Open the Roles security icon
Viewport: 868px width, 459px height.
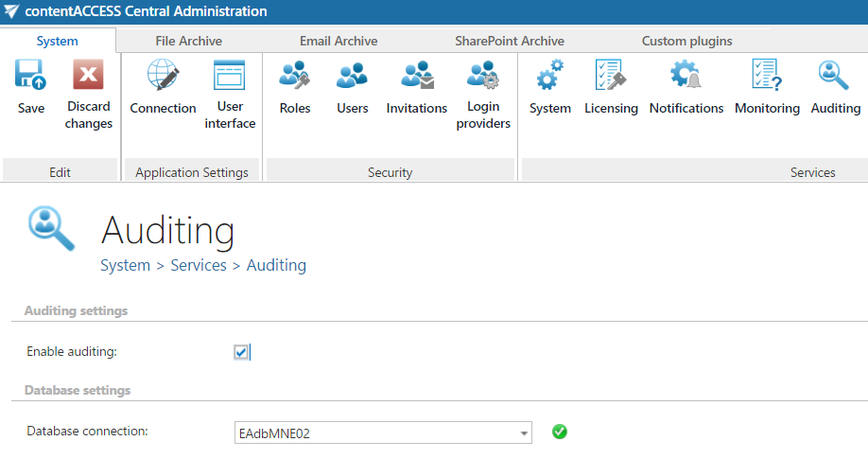294,75
